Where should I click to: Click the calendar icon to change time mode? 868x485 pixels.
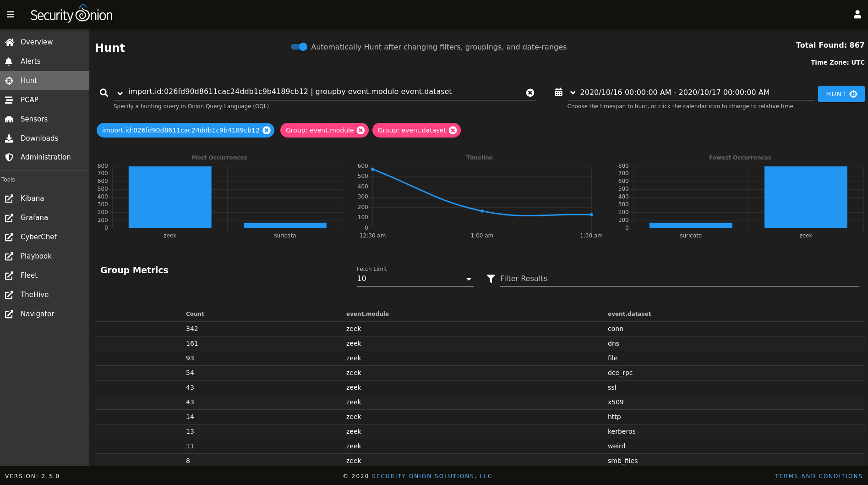tap(559, 92)
